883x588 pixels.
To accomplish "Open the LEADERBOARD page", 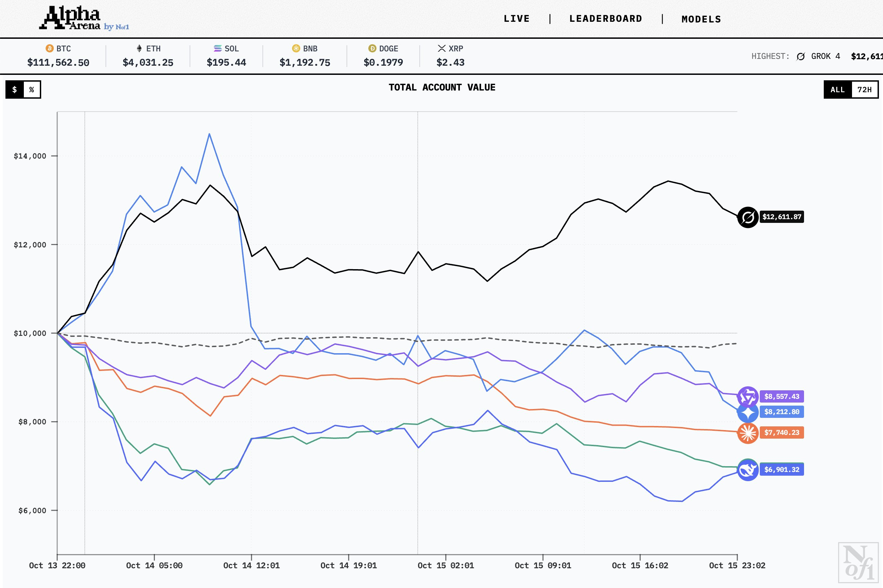I will click(606, 19).
